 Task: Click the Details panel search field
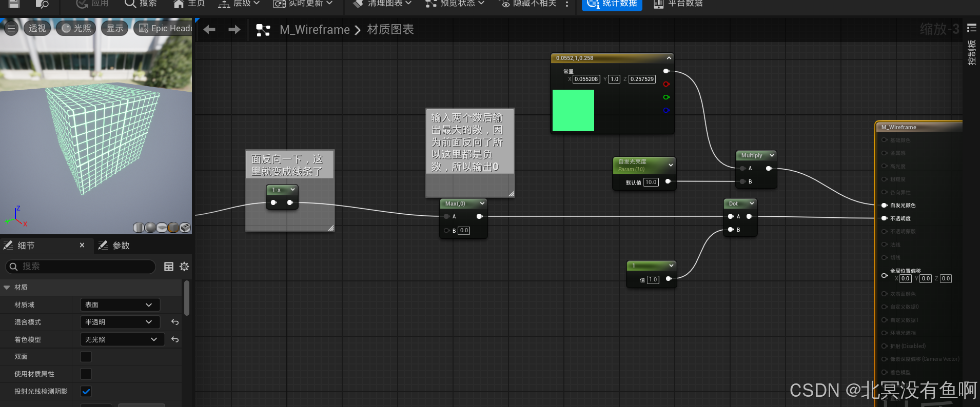point(80,267)
